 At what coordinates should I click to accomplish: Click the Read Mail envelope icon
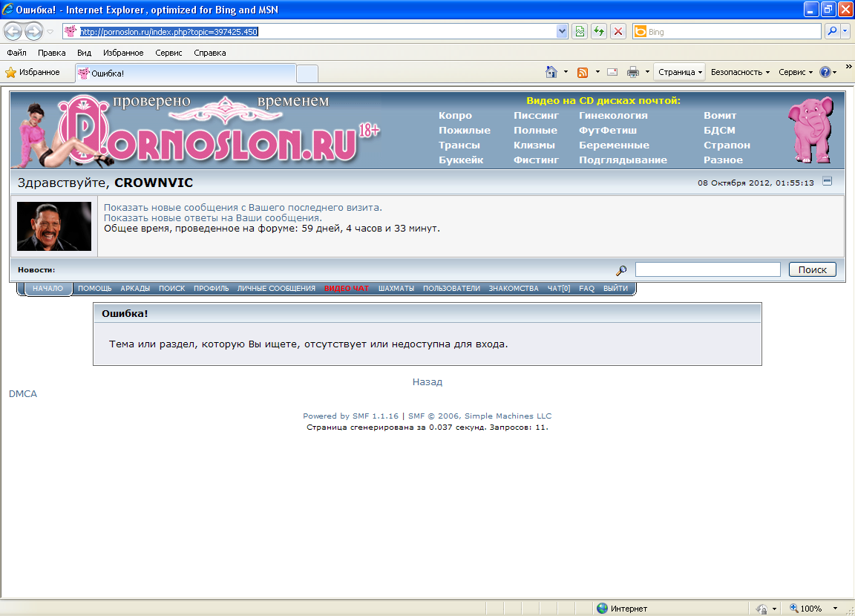tap(612, 72)
